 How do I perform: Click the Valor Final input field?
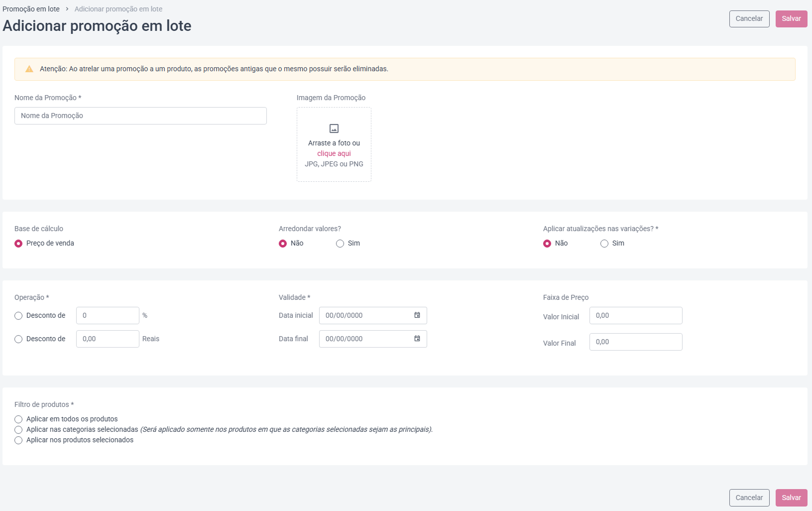coord(636,342)
